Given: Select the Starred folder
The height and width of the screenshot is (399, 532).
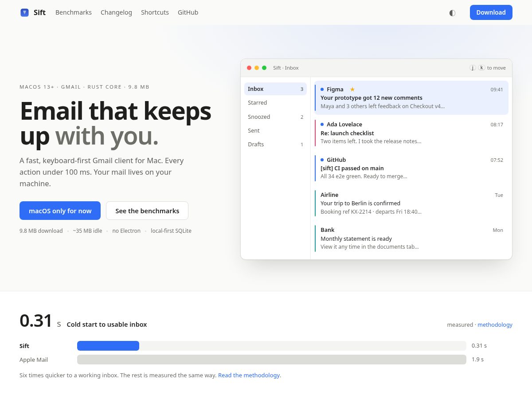Looking at the screenshot, I should (x=275, y=102).
